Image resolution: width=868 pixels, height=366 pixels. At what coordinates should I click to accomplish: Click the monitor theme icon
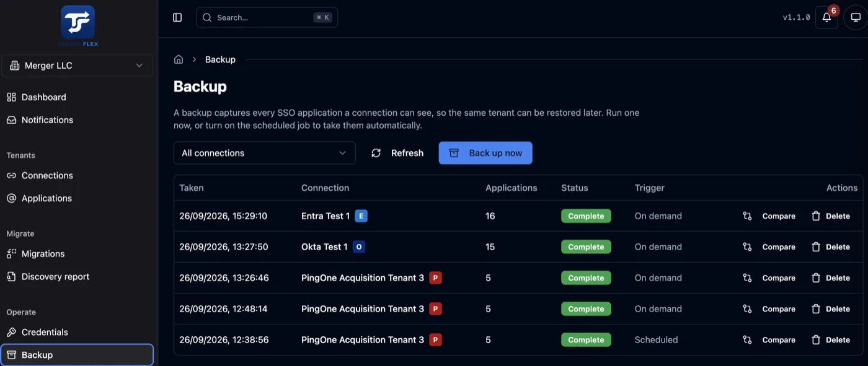[x=856, y=17]
